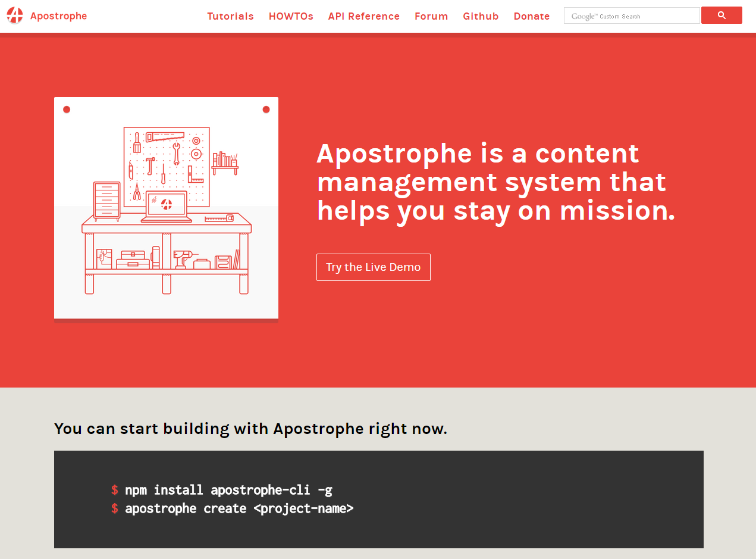Image resolution: width=756 pixels, height=559 pixels.
Task: Open the Github link in navigation
Action: [x=481, y=16]
